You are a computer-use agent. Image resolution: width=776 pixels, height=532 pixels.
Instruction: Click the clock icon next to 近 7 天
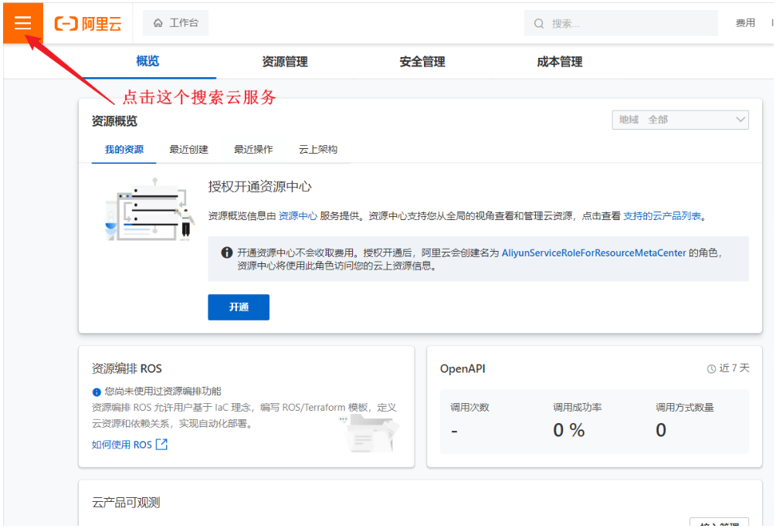click(x=711, y=369)
